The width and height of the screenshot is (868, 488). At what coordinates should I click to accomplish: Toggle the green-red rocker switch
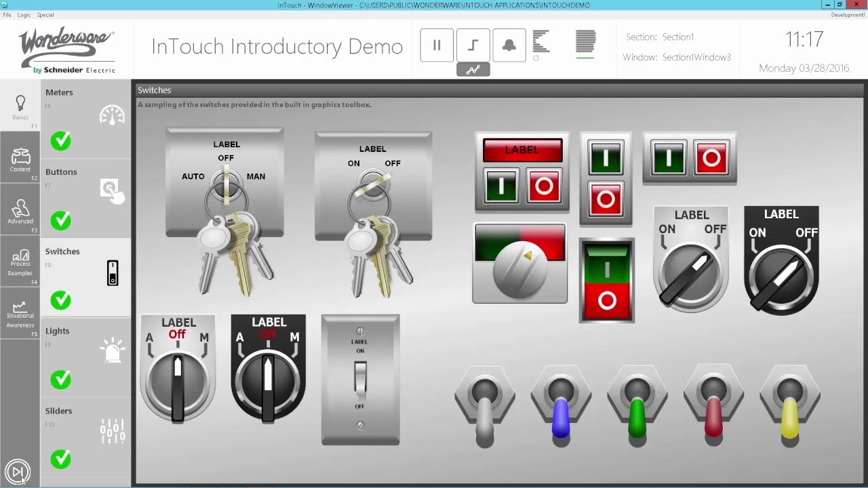pyautogui.click(x=607, y=280)
